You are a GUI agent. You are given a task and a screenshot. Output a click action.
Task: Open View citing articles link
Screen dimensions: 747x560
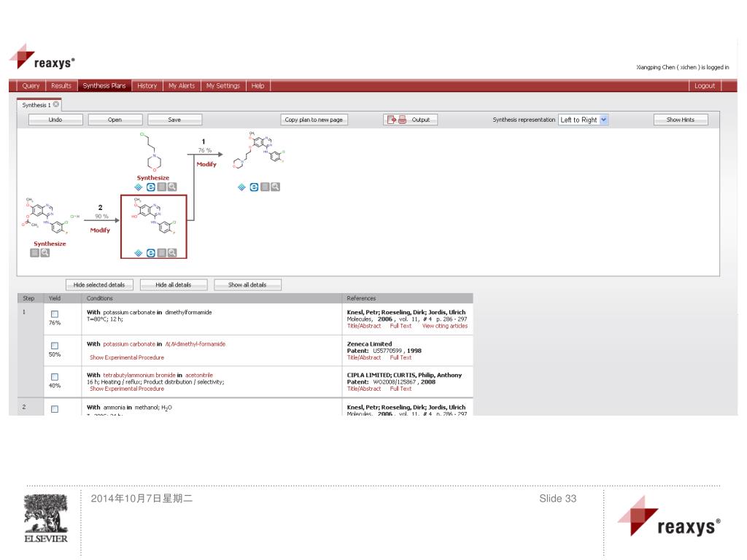point(444,326)
